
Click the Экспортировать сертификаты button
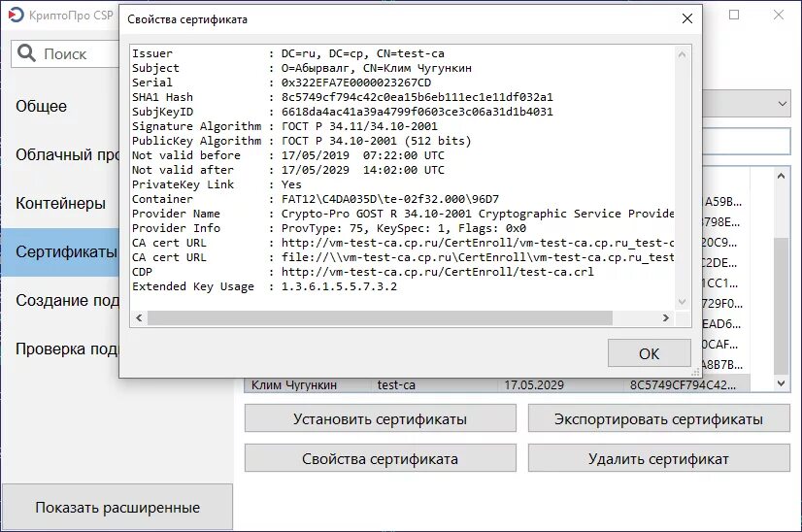658,418
